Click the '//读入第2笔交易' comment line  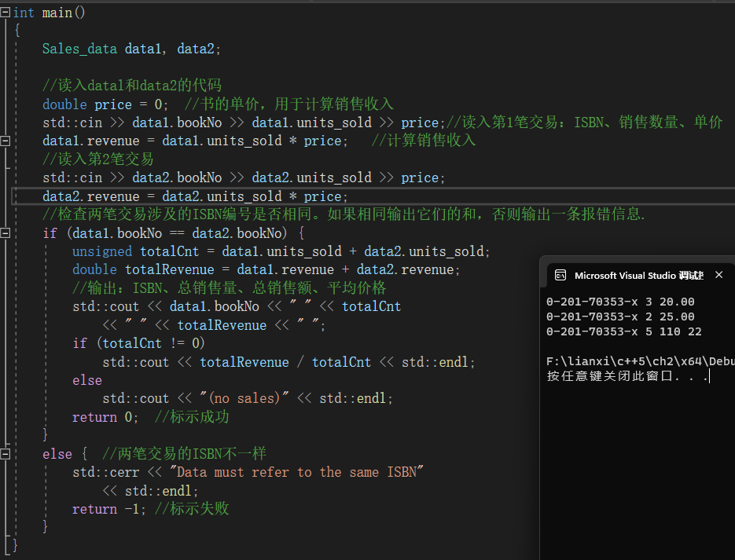98,159
